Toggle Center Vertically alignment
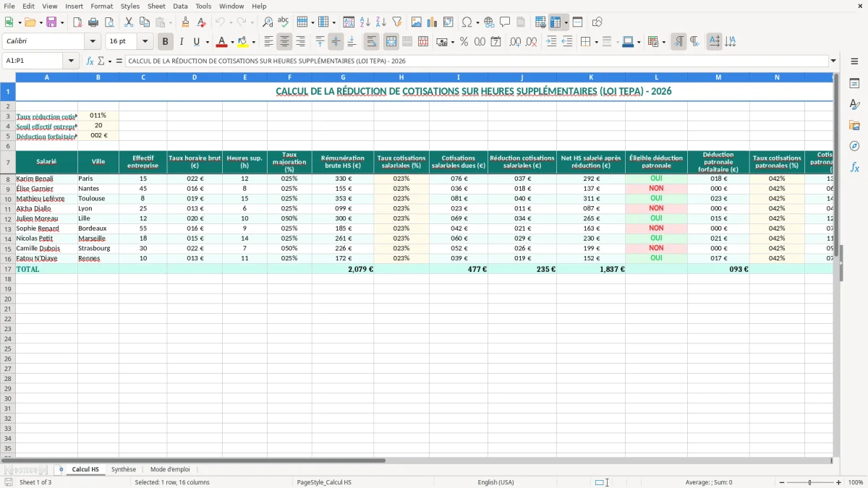 pos(336,42)
